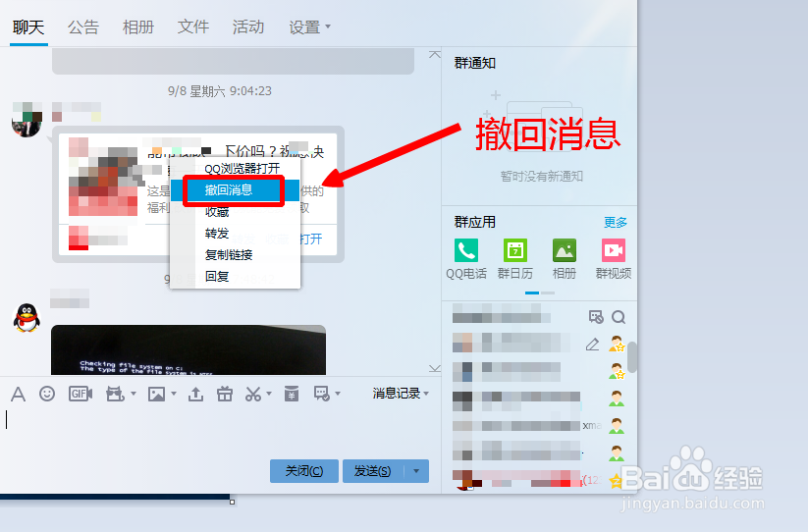808x532 pixels.
Task: Expand the chat bubble icon dropdown arrow
Action: [338, 394]
